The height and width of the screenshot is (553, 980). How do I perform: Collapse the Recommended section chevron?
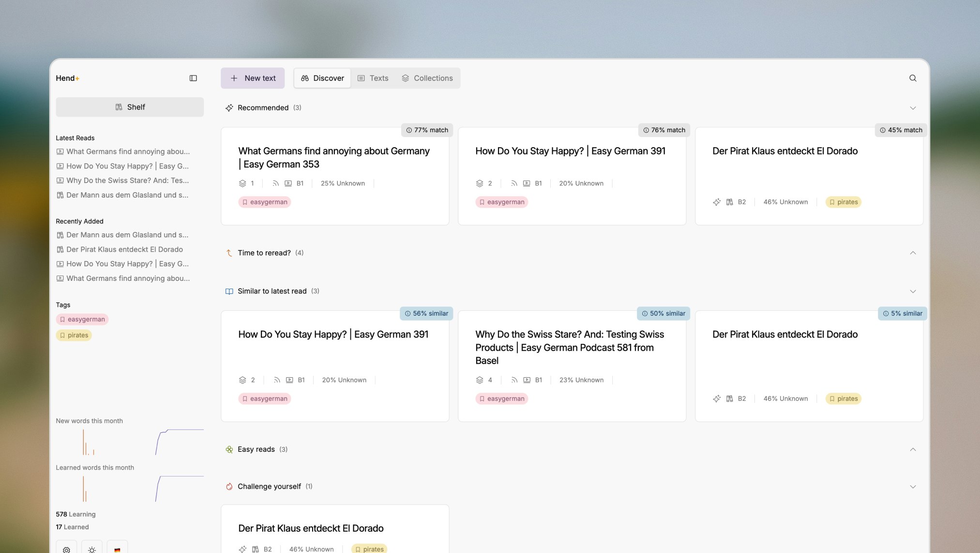pos(913,108)
